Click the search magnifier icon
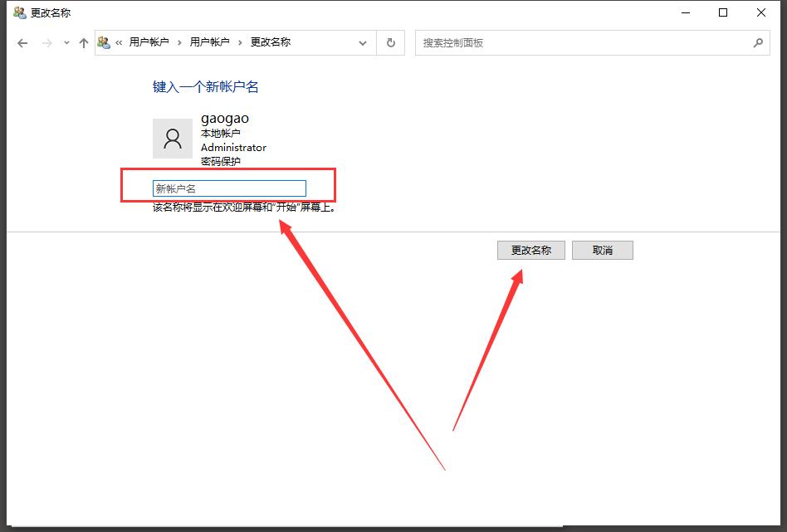This screenshot has height=532, width=787. point(757,42)
